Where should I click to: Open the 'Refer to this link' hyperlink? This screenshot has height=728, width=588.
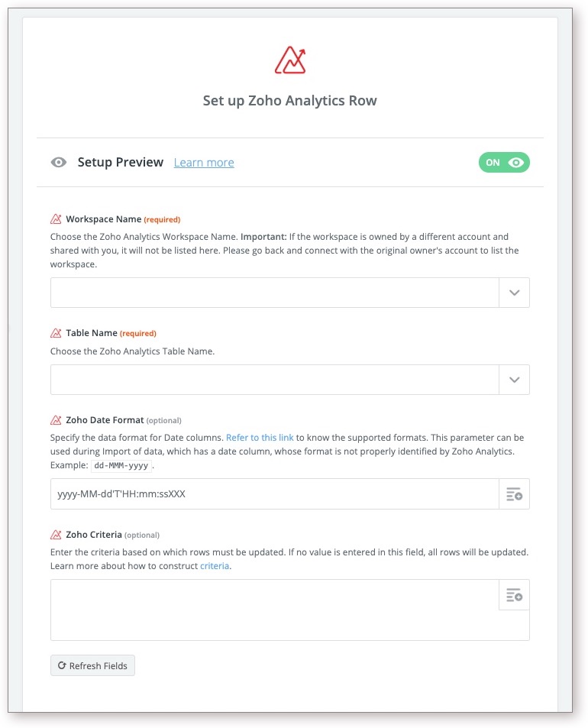[x=260, y=438]
